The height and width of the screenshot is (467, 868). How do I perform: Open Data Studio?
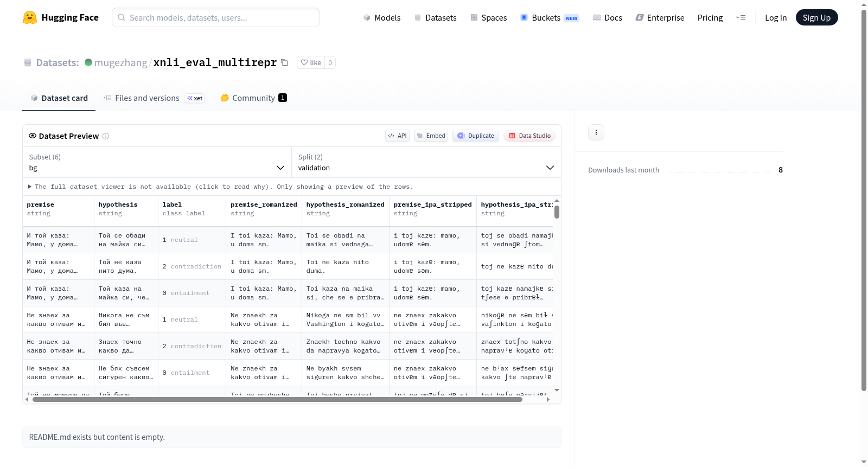(529, 136)
